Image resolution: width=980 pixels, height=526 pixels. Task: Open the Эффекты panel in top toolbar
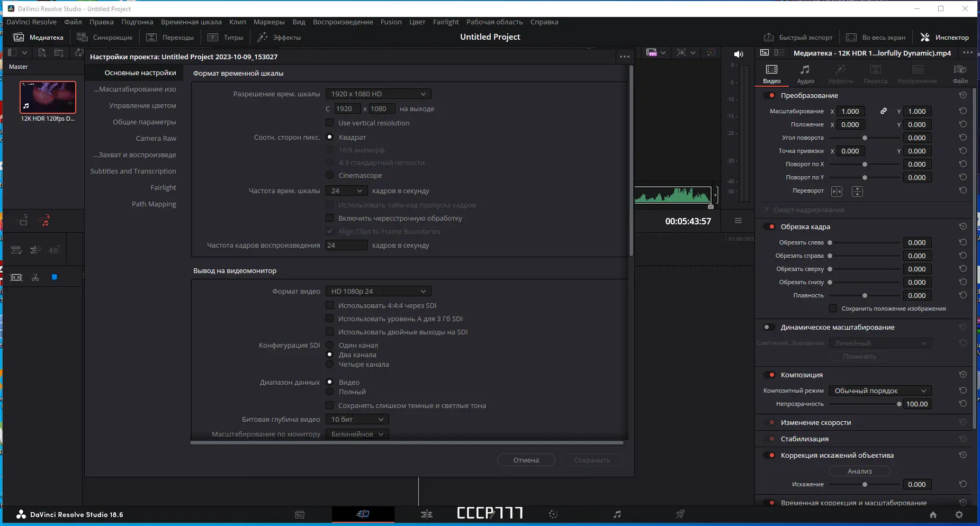280,37
